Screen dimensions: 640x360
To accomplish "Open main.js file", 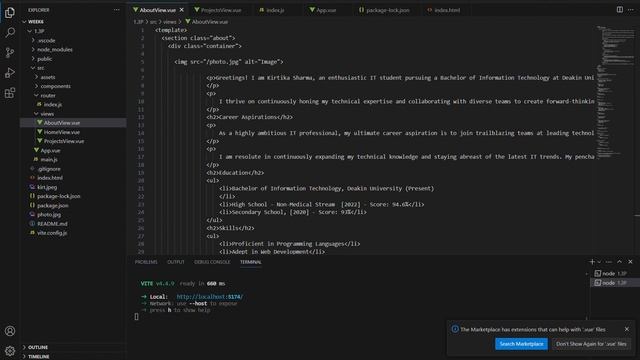I will 73,160.
